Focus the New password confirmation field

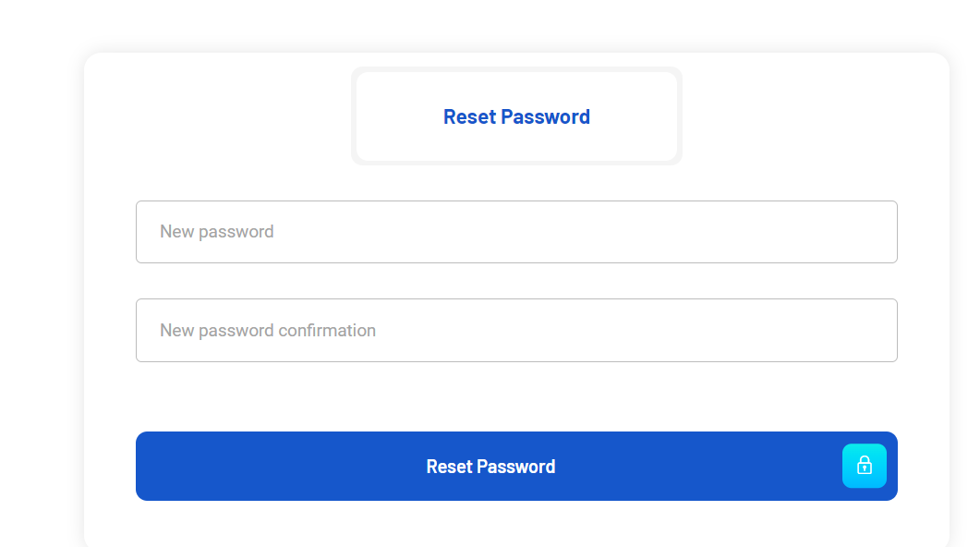(516, 330)
